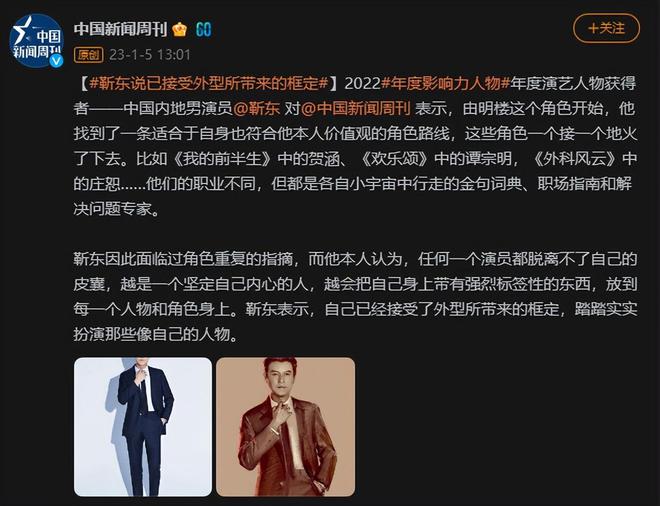Viewport: 660px width, 506px height.
Task: Click the text 《外科风云》 in post
Action: click(x=577, y=159)
